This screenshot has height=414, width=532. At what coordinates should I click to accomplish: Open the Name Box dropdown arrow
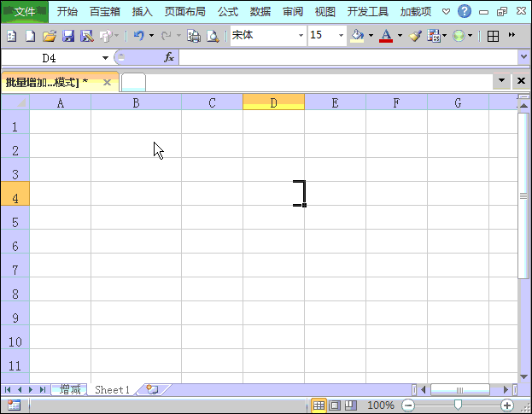(106, 58)
